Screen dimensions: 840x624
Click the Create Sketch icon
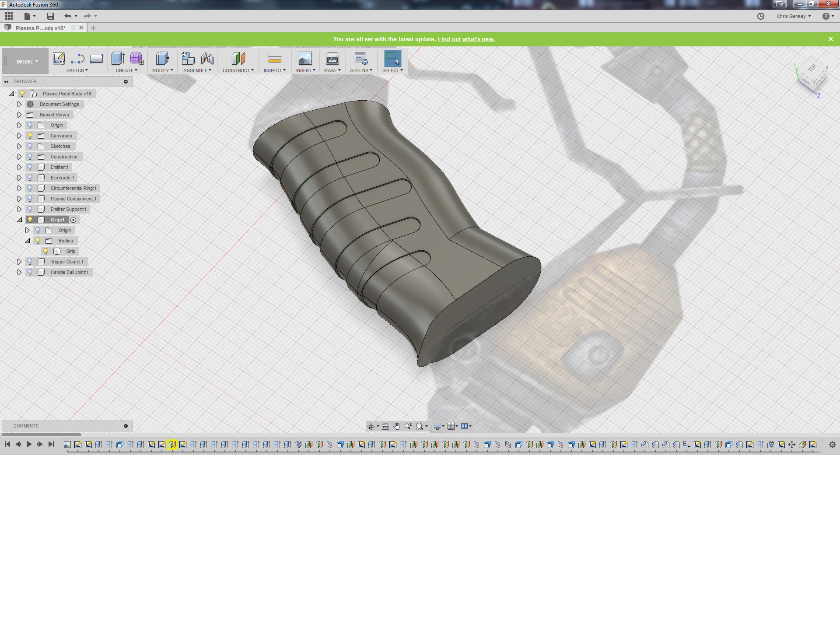(x=59, y=59)
